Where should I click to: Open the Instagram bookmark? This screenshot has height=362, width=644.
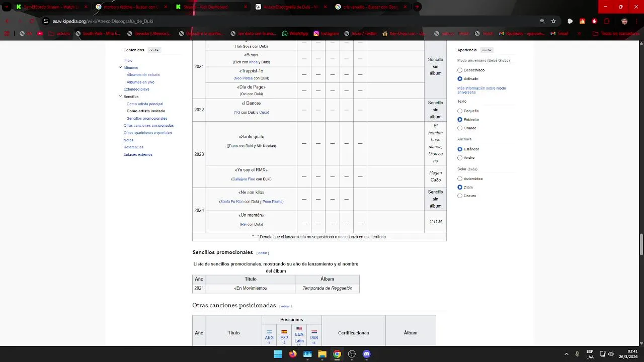(326, 34)
